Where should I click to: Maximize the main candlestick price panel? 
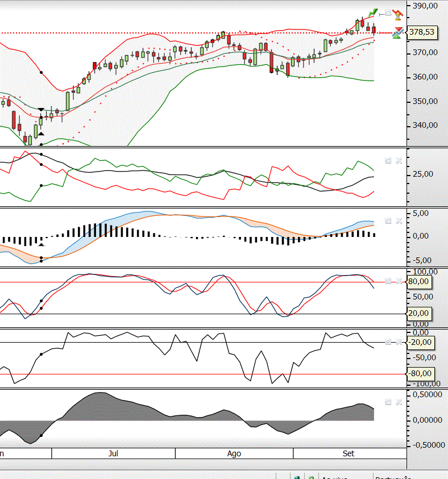[x=388, y=13]
